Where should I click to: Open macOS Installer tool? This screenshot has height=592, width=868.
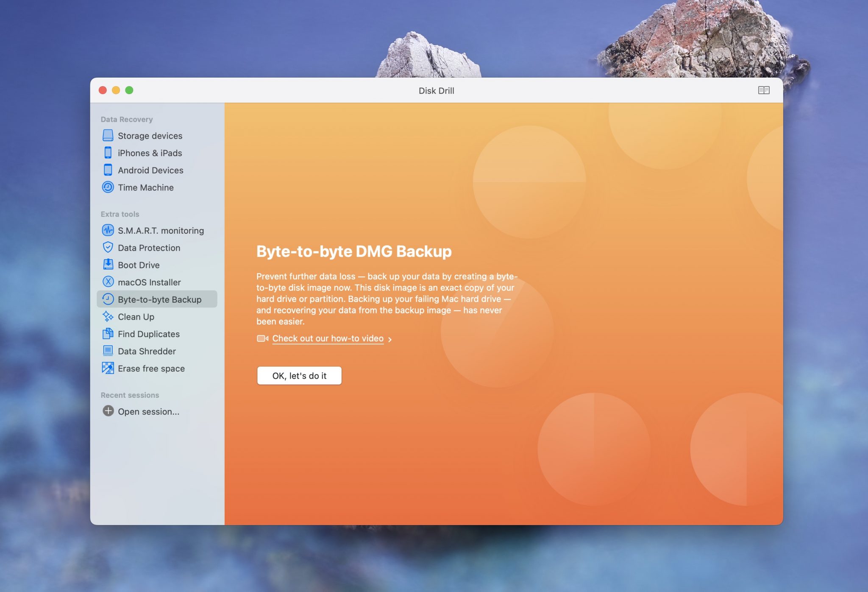click(149, 281)
